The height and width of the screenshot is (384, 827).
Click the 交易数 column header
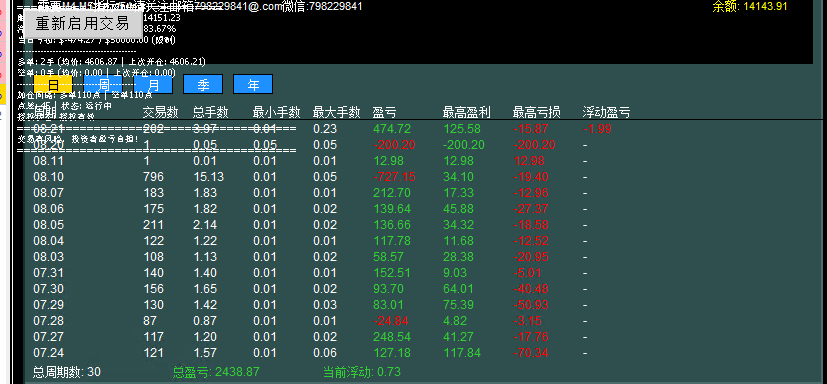tap(161, 112)
